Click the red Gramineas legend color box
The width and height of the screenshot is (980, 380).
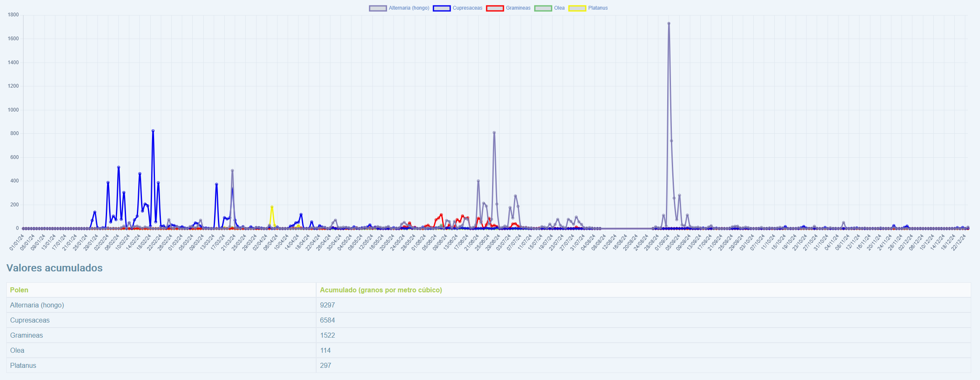pyautogui.click(x=495, y=8)
